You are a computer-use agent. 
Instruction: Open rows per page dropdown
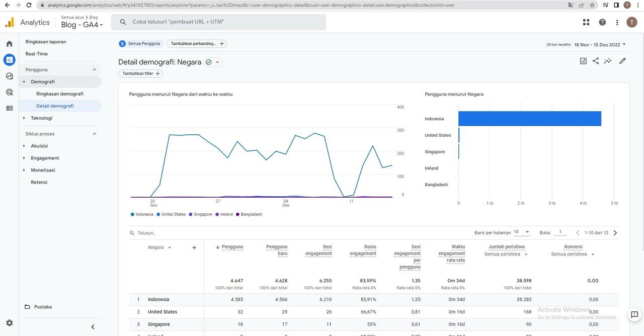pyautogui.click(x=522, y=232)
